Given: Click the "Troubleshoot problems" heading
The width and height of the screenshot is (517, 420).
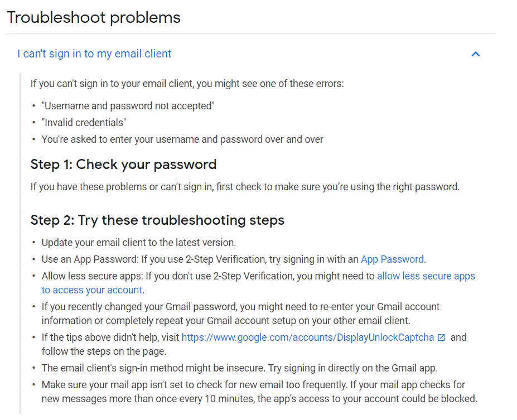Looking at the screenshot, I should 94,17.
